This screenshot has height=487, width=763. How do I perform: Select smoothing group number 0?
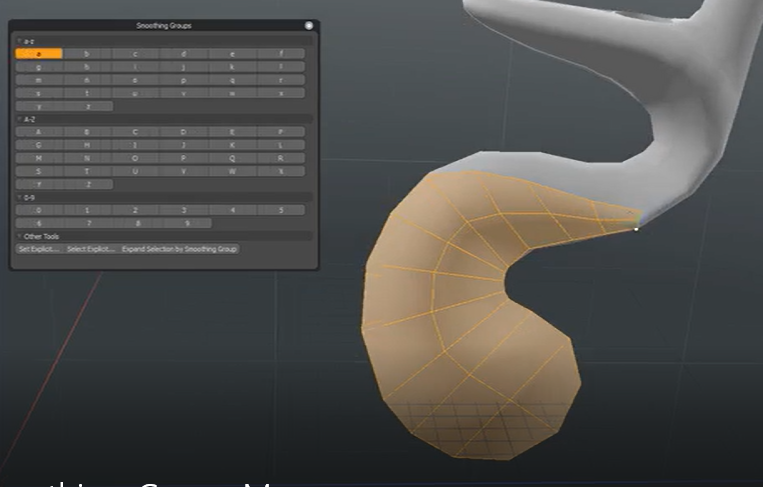[39, 210]
